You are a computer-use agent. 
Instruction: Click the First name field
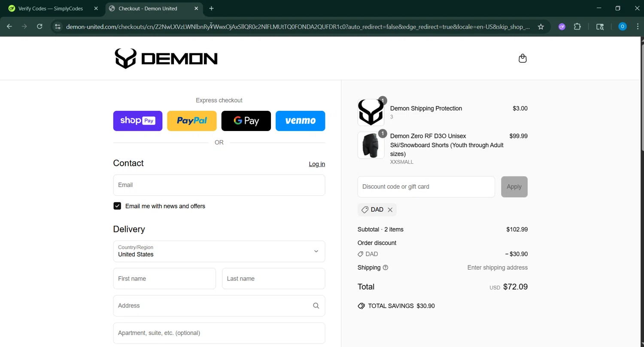tap(164, 279)
